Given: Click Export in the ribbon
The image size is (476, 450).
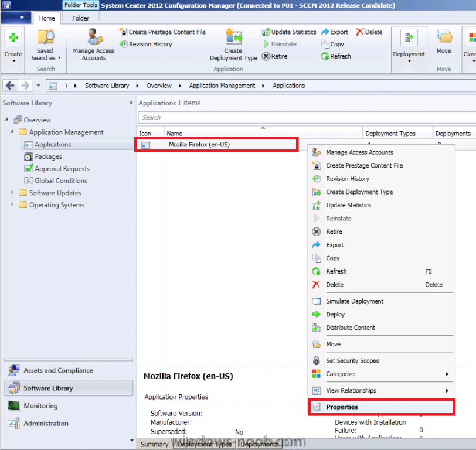Looking at the screenshot, I should (x=334, y=32).
